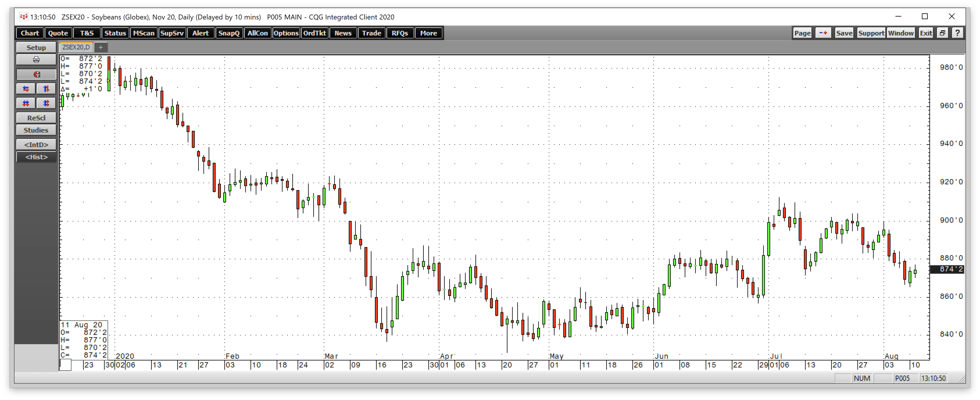Toggle the red magnet snap button
The height and width of the screenshot is (400, 980).
[x=36, y=74]
